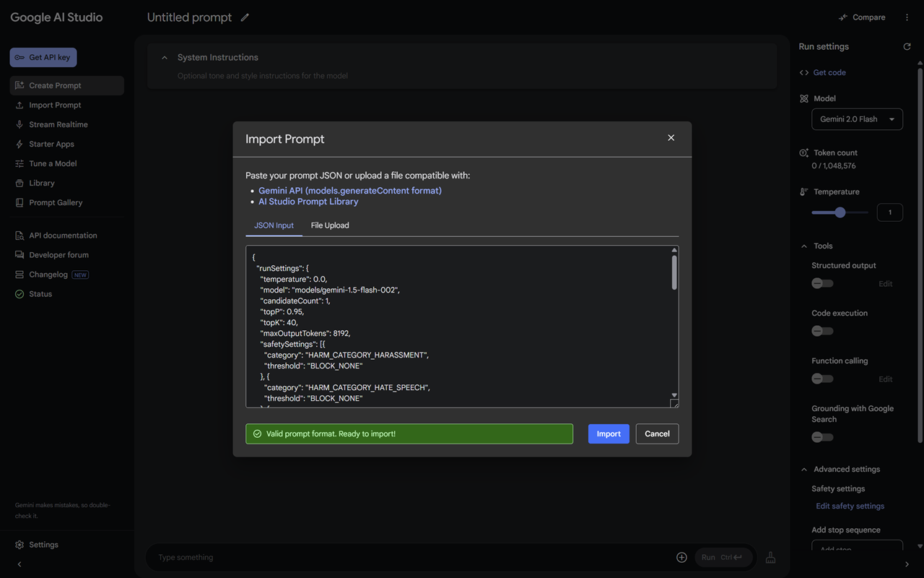Click the Developer forum chat icon
Image resolution: width=924 pixels, height=578 pixels.
coord(19,255)
